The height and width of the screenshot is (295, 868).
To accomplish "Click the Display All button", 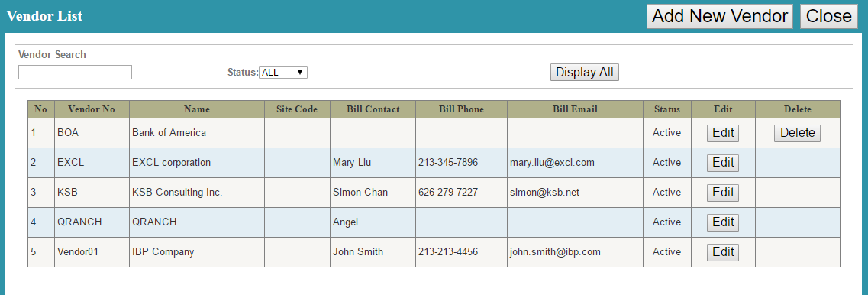I will [x=585, y=72].
